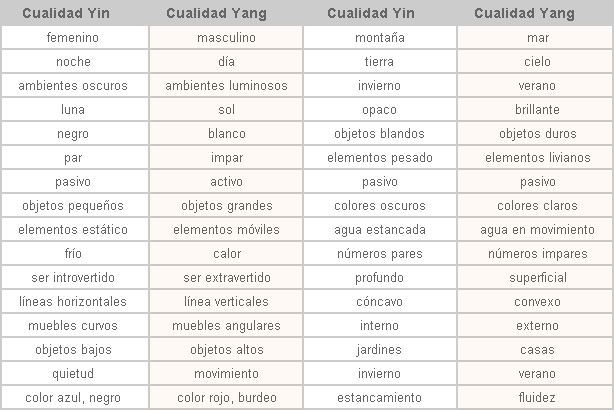The width and height of the screenshot is (614, 410).
Task: Click the 'números impares' cell
Action: point(537,254)
